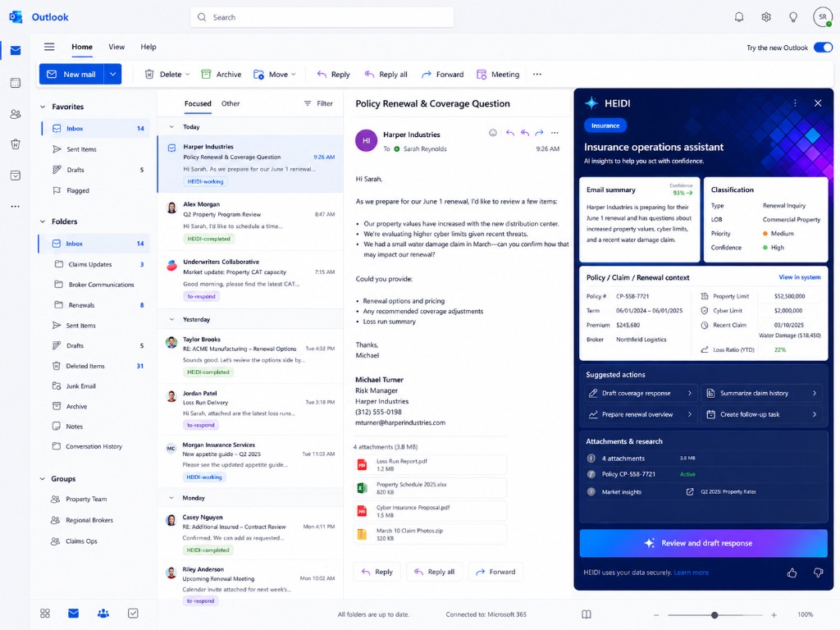
Task: Collapse the Groups section
Action: pos(43,478)
